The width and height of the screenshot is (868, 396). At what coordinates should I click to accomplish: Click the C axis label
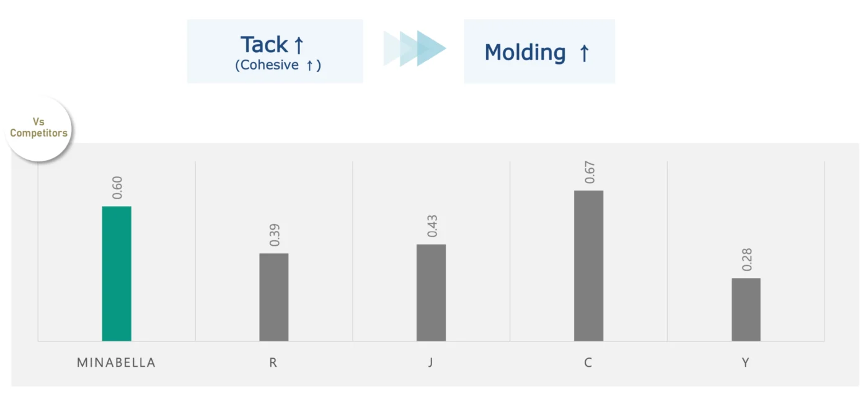588,363
